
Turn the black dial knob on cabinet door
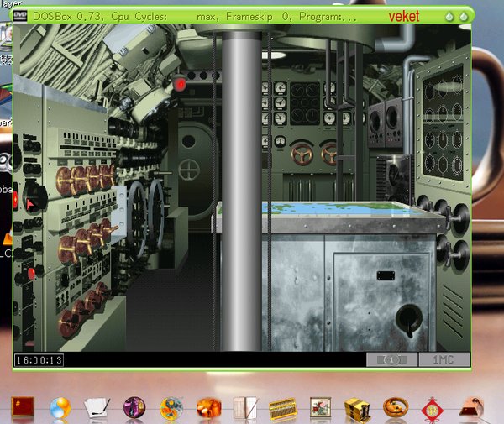click(x=408, y=319)
